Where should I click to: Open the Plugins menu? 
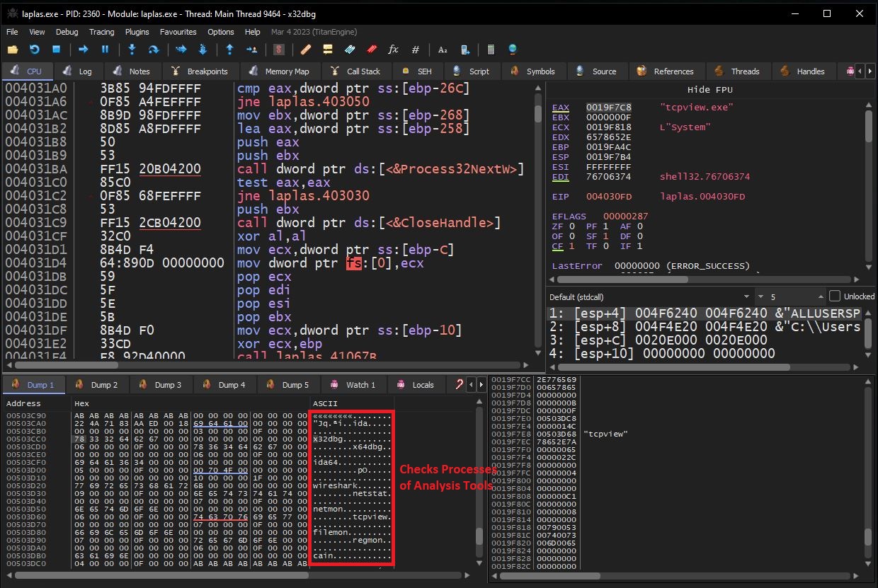click(x=137, y=32)
